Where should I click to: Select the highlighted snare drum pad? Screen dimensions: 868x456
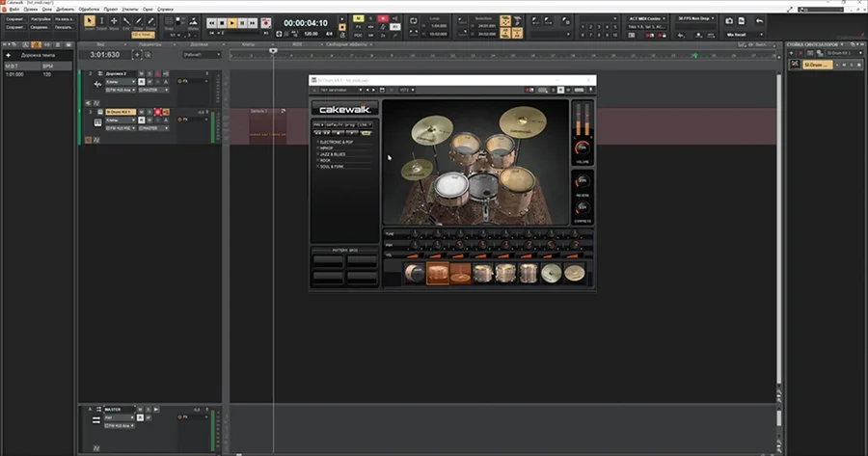point(437,274)
